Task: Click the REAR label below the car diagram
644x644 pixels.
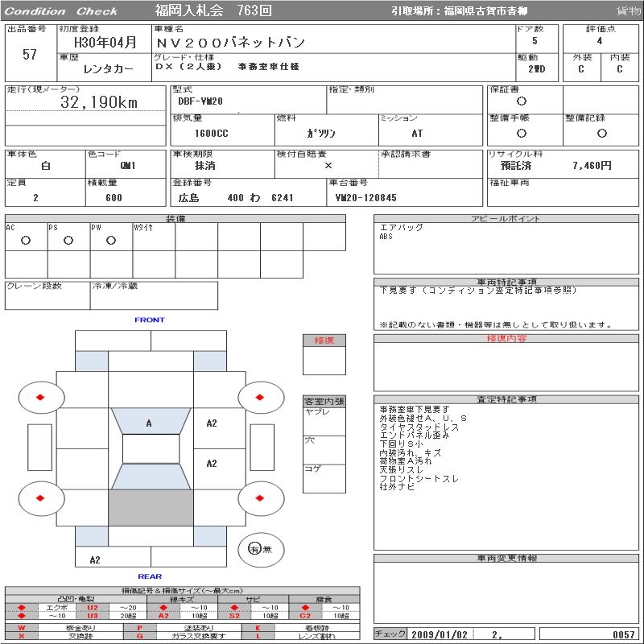Action: (150, 576)
